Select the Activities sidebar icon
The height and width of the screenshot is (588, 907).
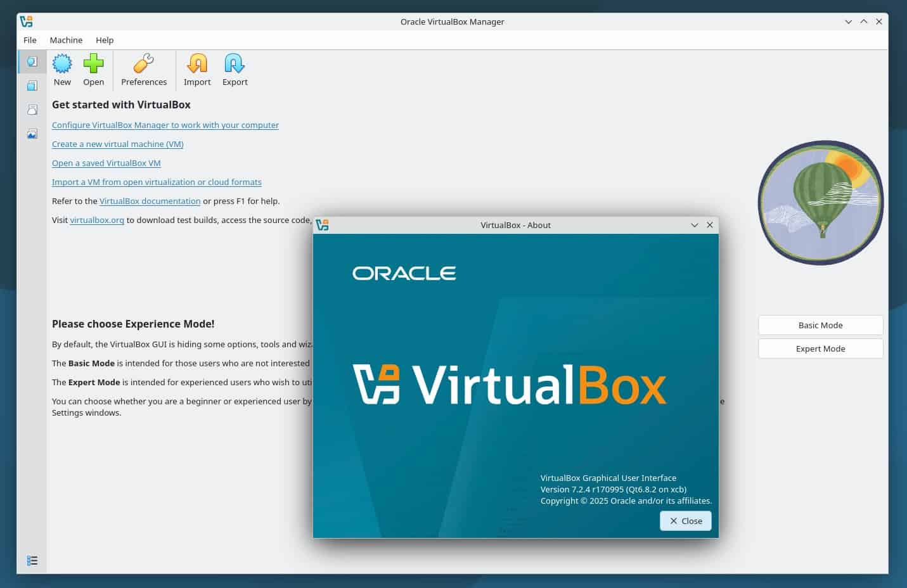(32, 133)
